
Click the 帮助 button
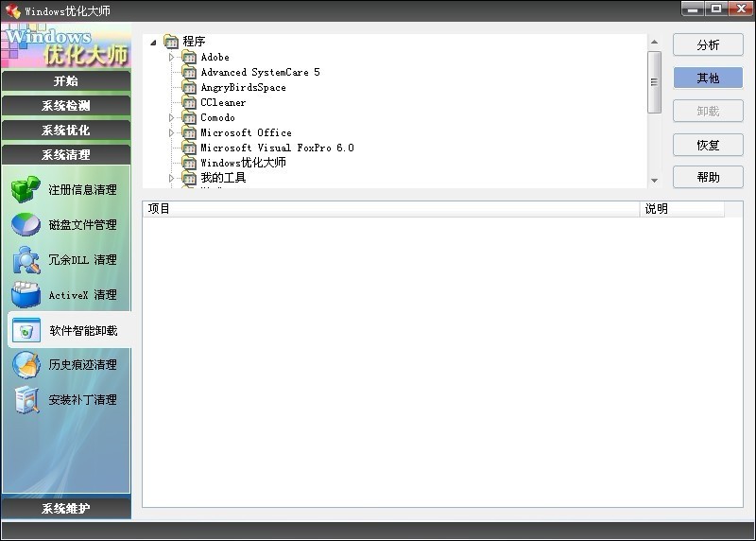coord(708,177)
